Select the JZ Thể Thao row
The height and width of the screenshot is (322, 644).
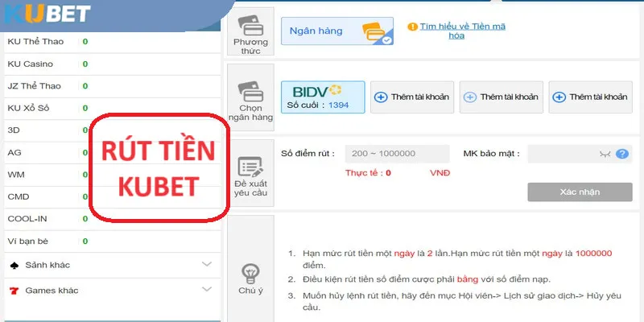coord(112,86)
